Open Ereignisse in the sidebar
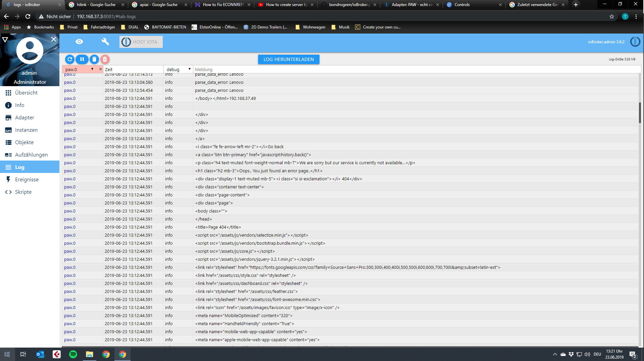 pos(30,179)
